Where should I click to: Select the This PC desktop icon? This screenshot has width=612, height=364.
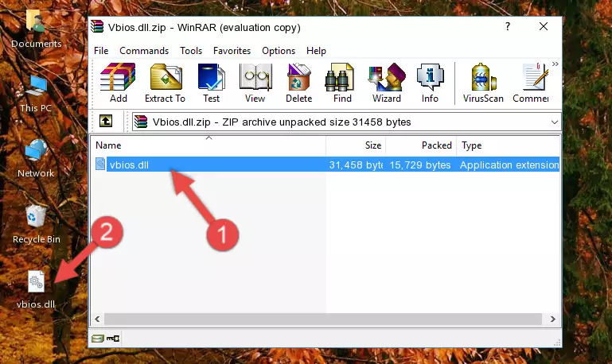click(36, 94)
